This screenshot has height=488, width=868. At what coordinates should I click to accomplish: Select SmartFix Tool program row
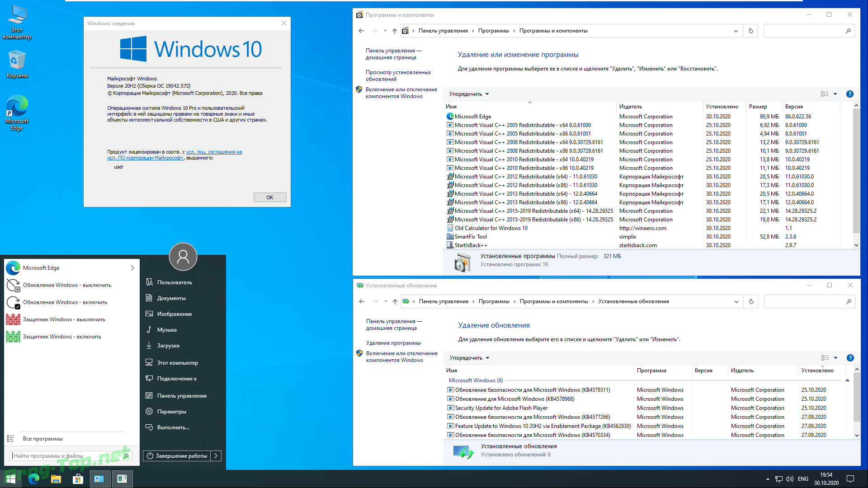[x=642, y=237]
